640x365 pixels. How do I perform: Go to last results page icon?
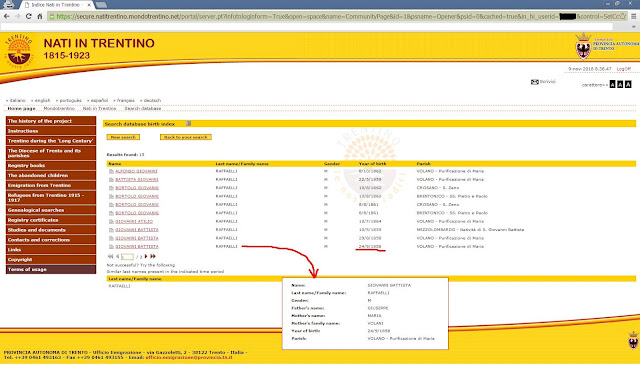153,256
